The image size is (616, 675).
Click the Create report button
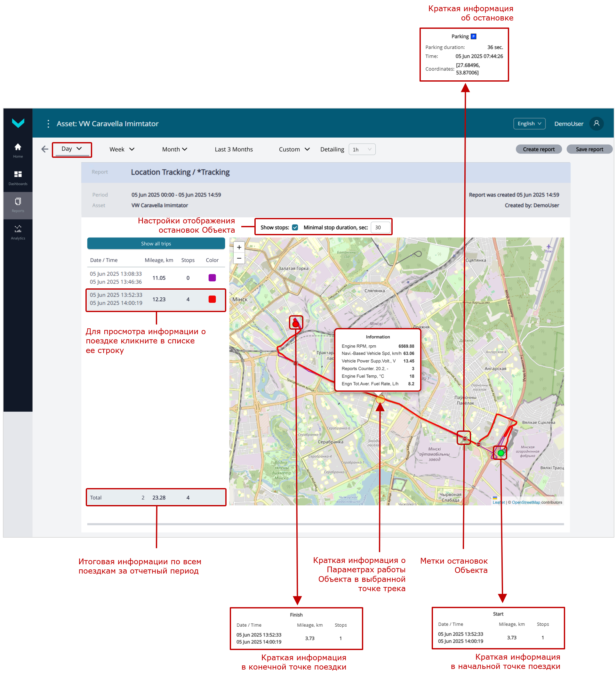pyautogui.click(x=538, y=149)
